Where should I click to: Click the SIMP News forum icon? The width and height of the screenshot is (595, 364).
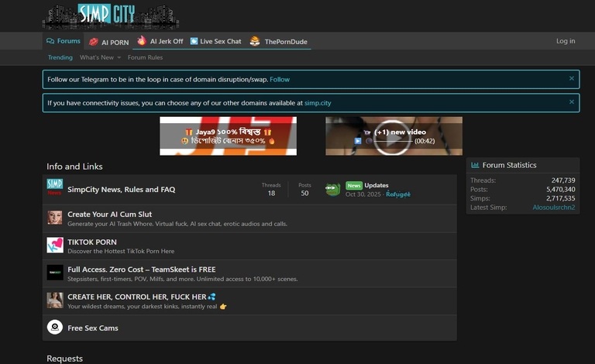coord(55,187)
